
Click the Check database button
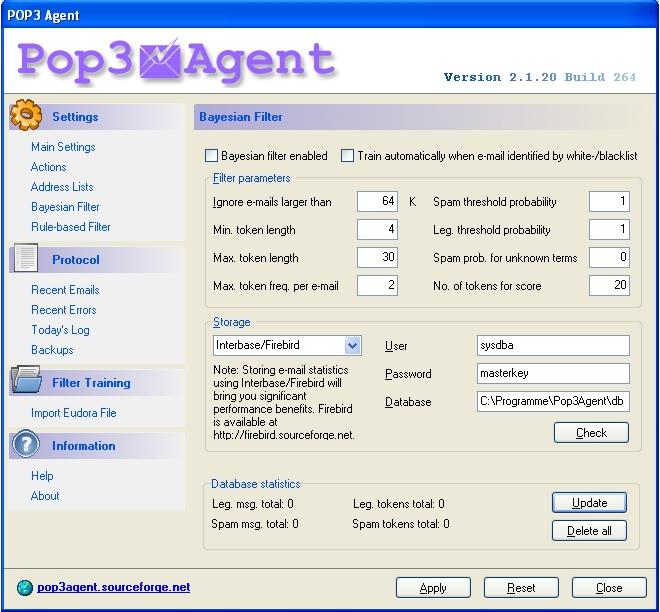(x=591, y=433)
